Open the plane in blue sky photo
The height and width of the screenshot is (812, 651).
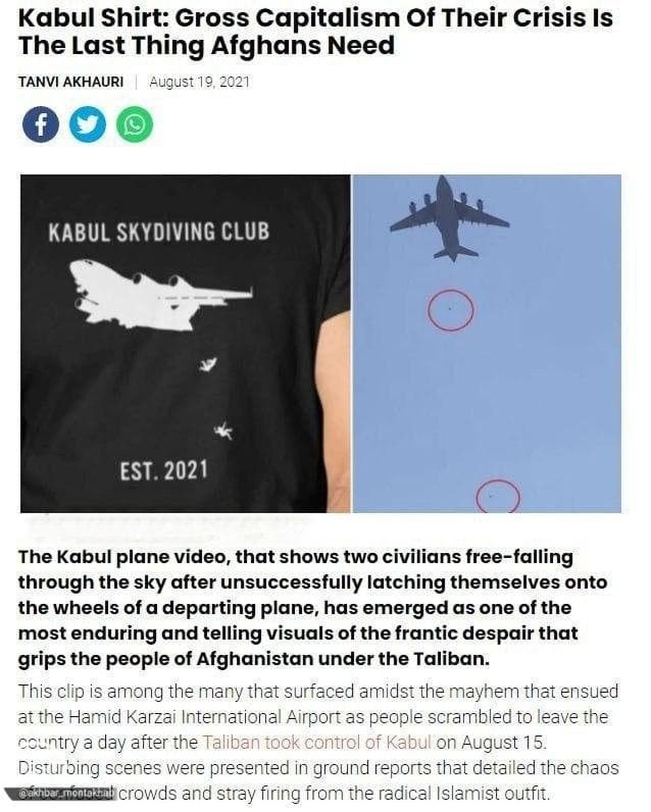(487, 343)
